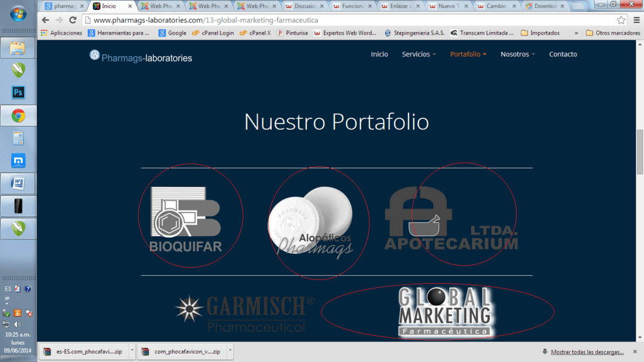
Task: Open the Contacto page link
Action: coord(563,54)
